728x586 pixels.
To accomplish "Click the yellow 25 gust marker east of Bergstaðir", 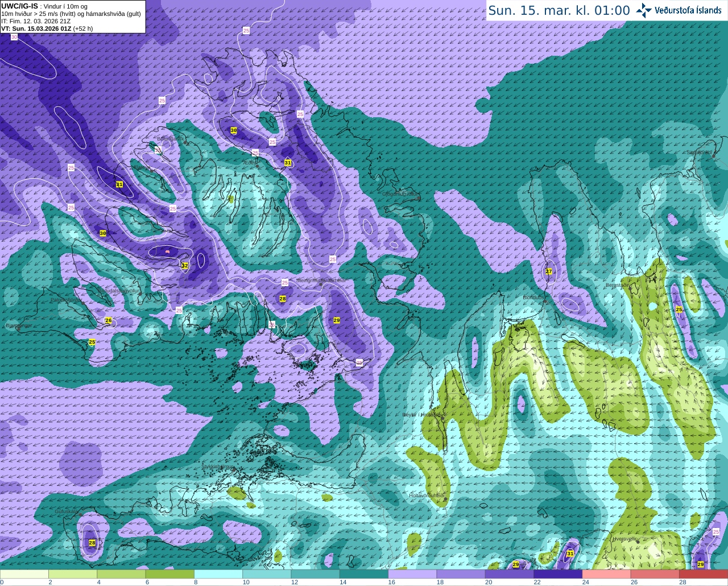I will click(x=679, y=309).
